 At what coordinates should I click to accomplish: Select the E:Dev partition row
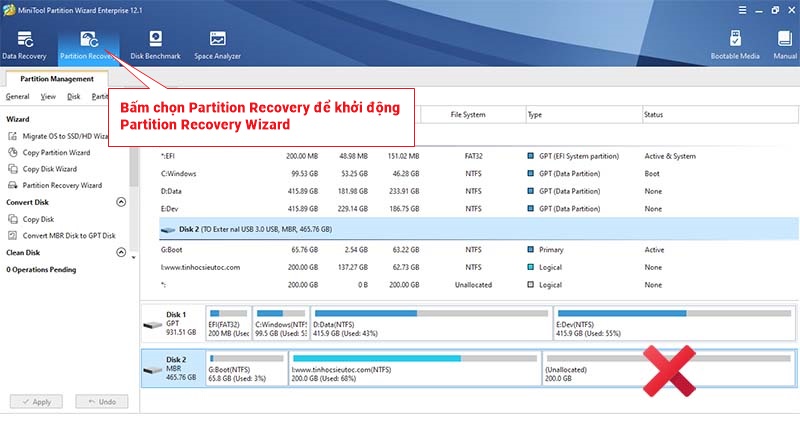(x=479, y=209)
